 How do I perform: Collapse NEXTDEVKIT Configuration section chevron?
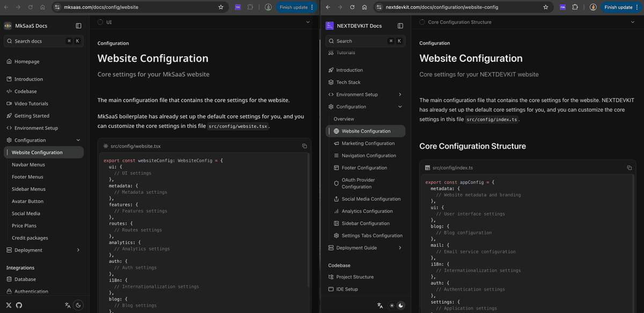click(x=400, y=107)
